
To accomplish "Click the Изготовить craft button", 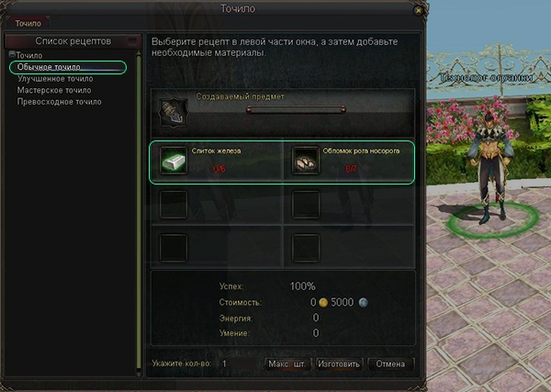I will click(x=339, y=364).
